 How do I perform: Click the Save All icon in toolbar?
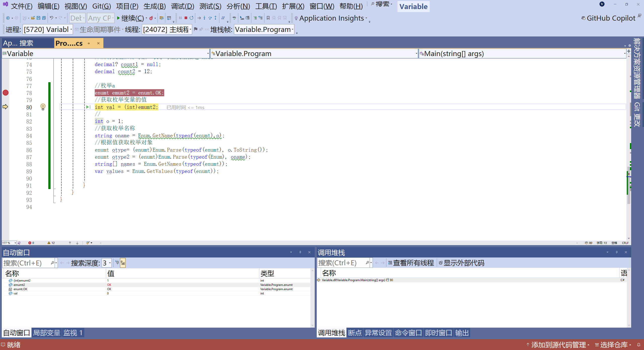44,18
